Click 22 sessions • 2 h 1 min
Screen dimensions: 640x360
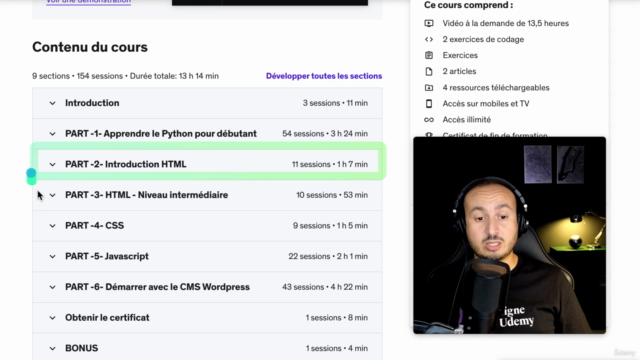click(328, 256)
